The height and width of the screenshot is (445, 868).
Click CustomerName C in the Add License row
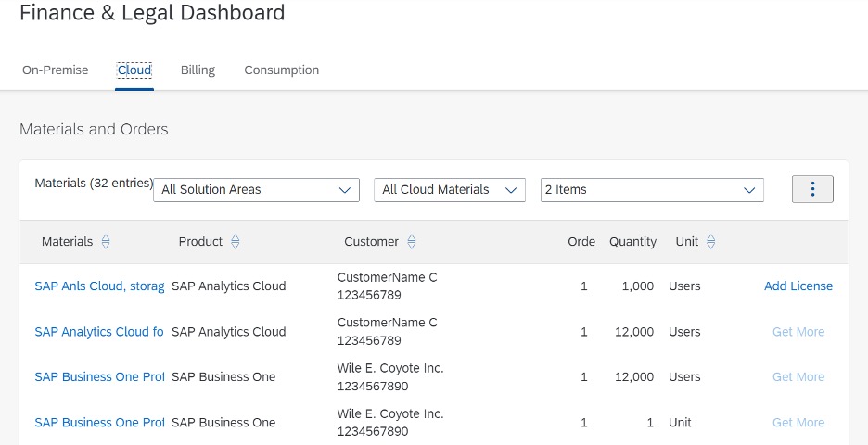387,277
